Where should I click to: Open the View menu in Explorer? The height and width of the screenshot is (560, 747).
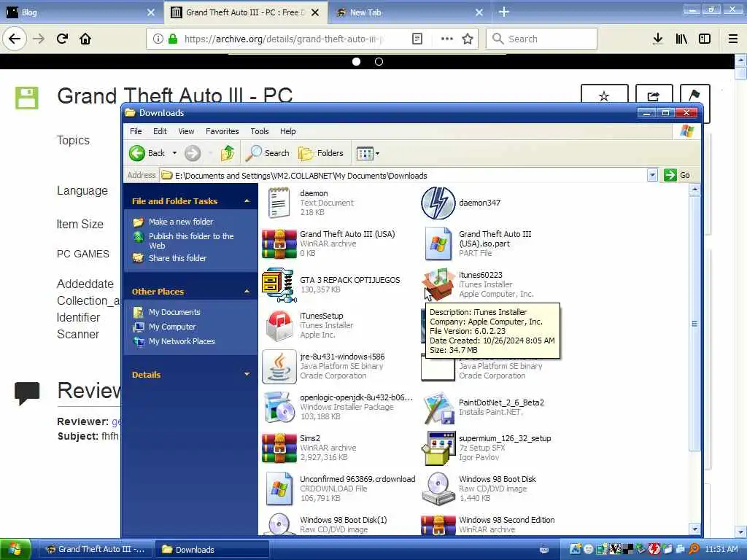click(x=186, y=131)
